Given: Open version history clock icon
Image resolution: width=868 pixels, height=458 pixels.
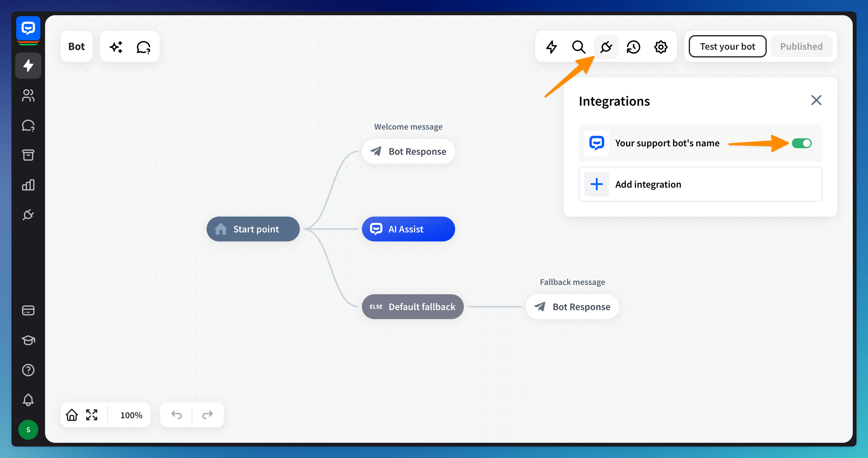Looking at the screenshot, I should pyautogui.click(x=633, y=47).
